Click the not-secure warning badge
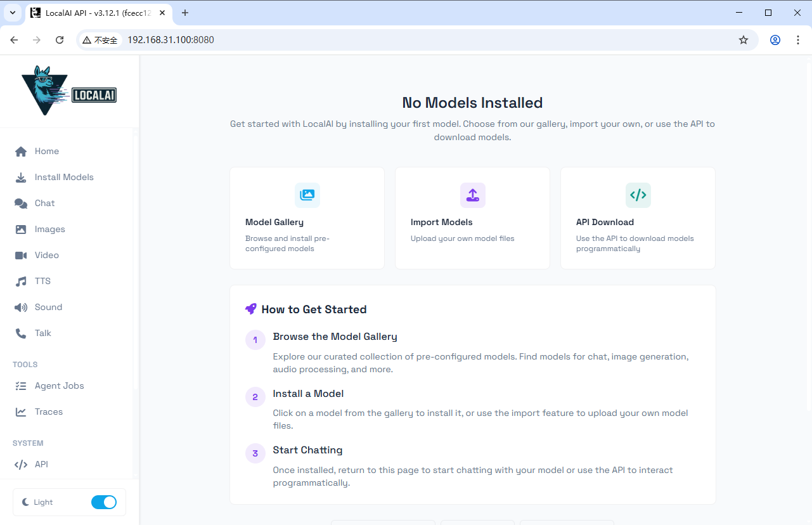 coord(100,40)
